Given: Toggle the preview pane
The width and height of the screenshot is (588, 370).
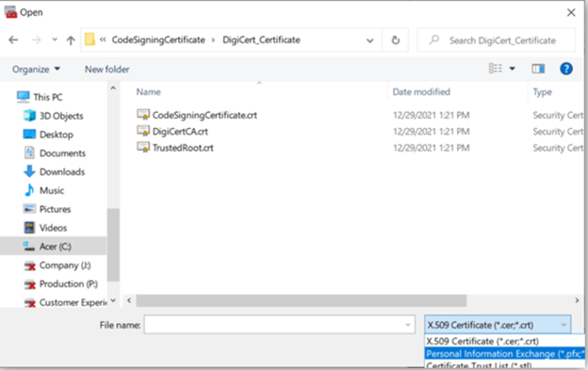Looking at the screenshot, I should (538, 69).
